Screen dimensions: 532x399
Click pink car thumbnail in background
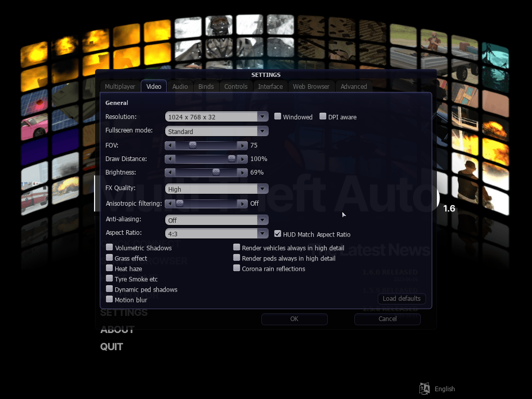coord(34,127)
